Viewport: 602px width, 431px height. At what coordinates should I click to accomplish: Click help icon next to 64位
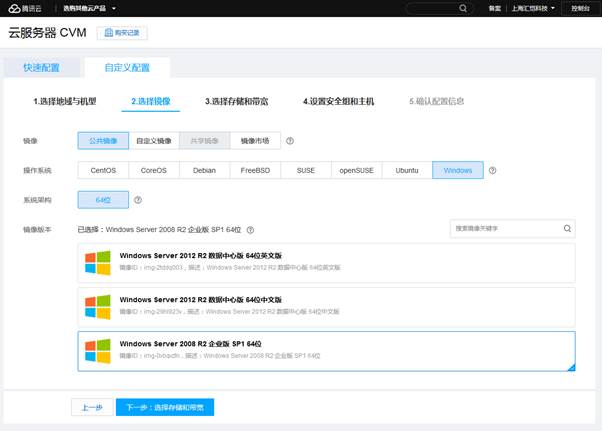pos(141,200)
